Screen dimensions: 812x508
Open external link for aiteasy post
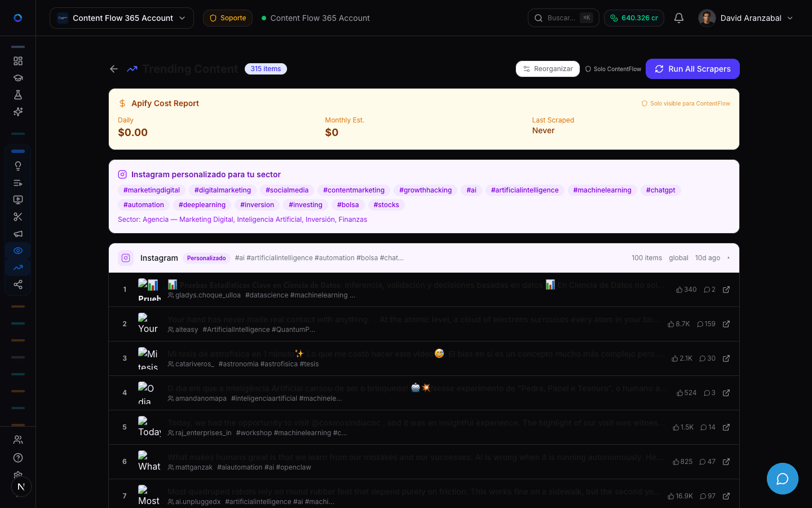(726, 324)
